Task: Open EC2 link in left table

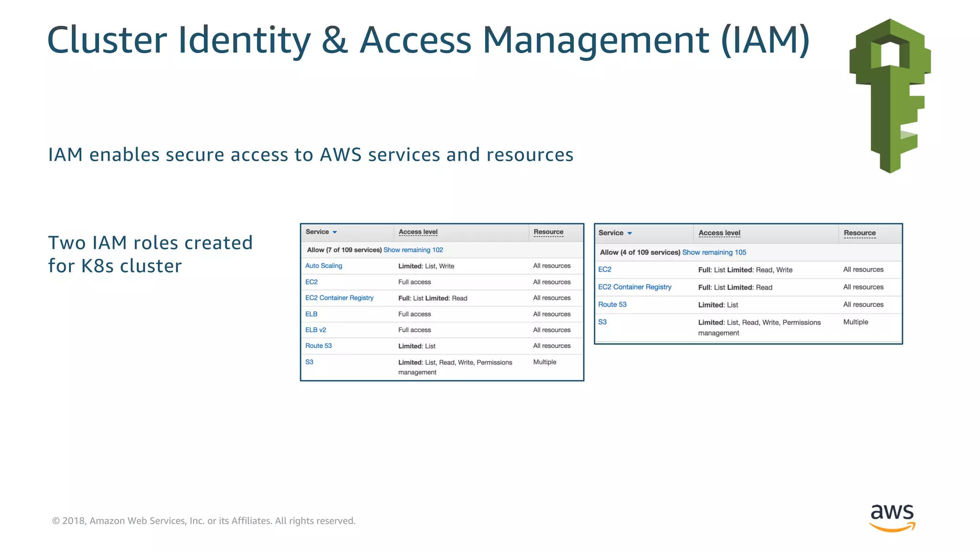Action: [312, 282]
